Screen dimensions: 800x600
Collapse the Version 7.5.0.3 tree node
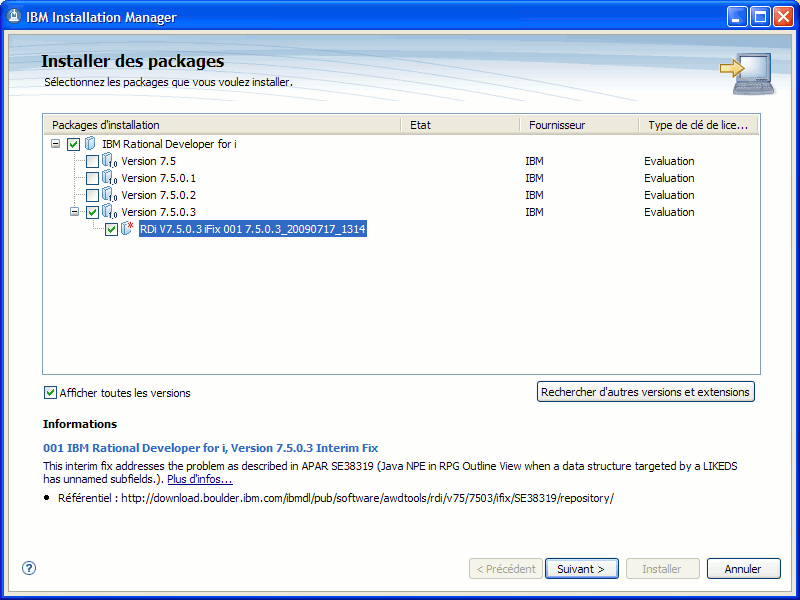tap(74, 211)
